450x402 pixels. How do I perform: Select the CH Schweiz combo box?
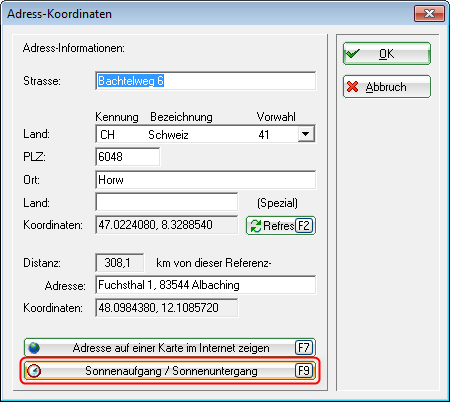point(205,134)
